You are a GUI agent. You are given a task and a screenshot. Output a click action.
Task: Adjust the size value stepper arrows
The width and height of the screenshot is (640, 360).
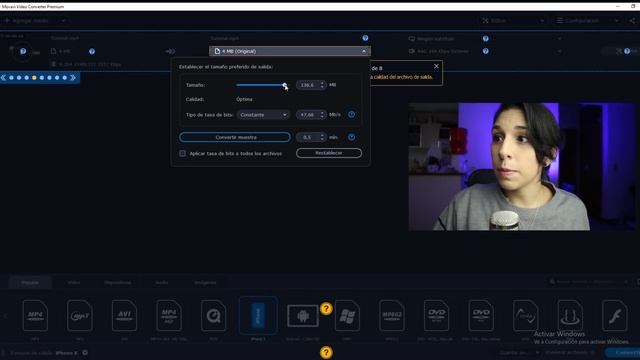coord(322,85)
